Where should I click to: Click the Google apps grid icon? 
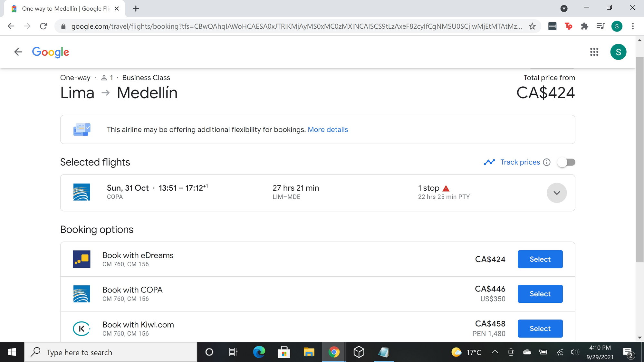tap(594, 52)
